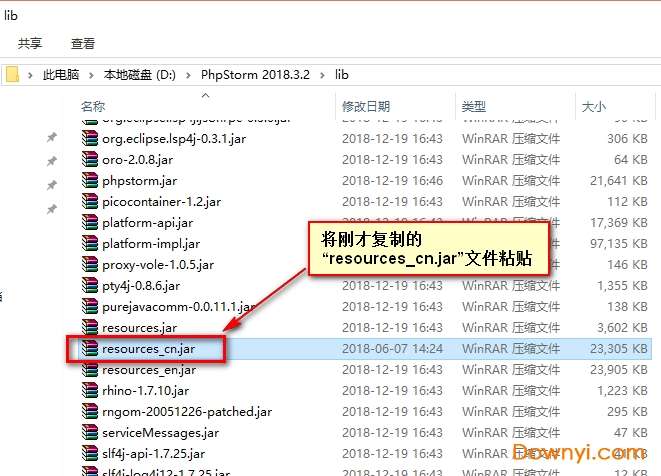
Task: Select file name serviceMessages.jar
Action: 161,433
